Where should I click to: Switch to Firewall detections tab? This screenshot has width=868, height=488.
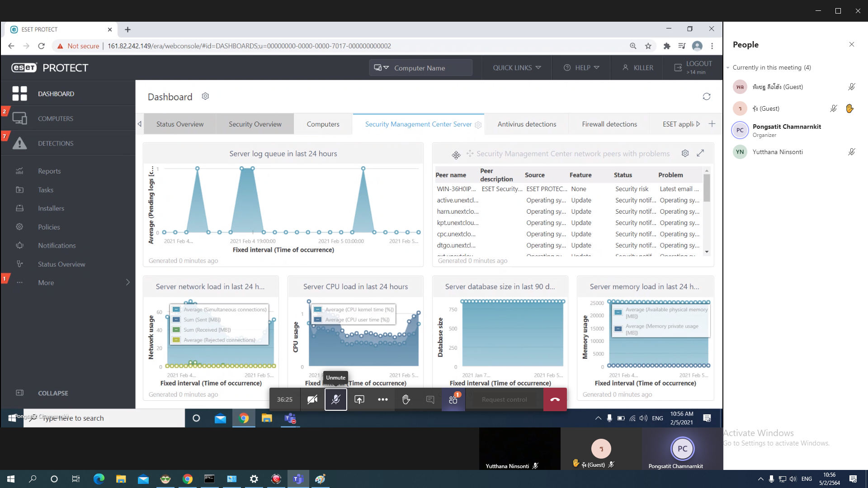click(x=609, y=124)
